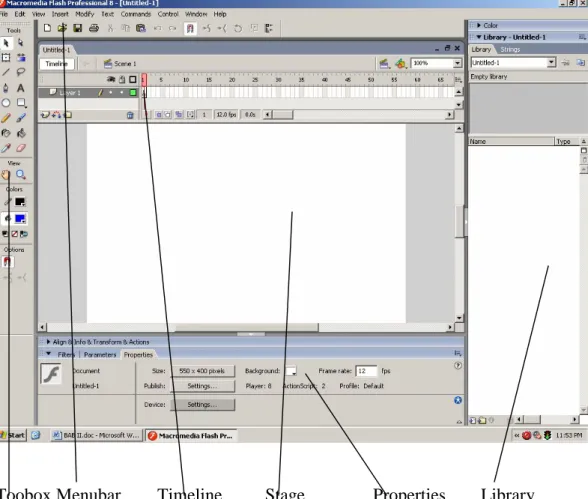Click the stroke color black swatch

20,202
